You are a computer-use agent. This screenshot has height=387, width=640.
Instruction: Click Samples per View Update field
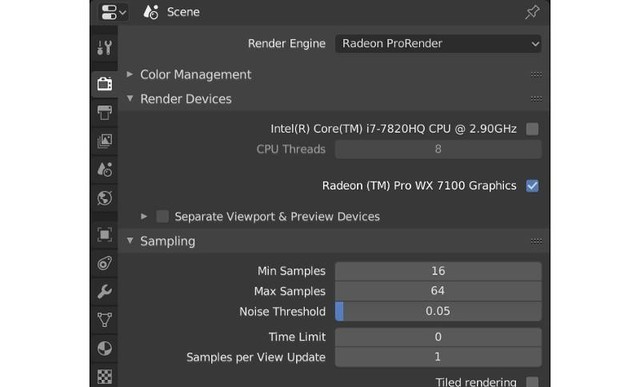tap(438, 357)
